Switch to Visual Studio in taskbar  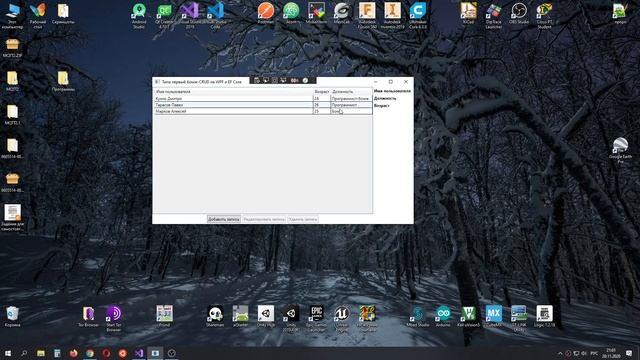coord(139,353)
